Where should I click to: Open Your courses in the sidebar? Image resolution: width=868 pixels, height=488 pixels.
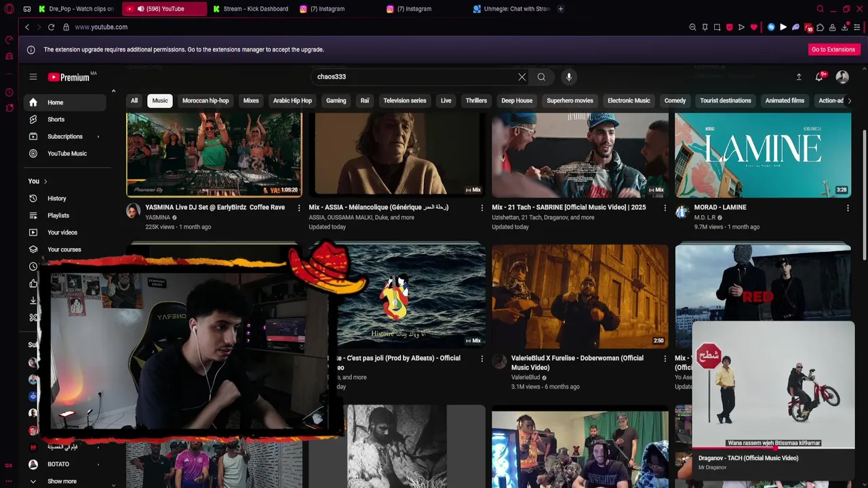[x=66, y=249]
